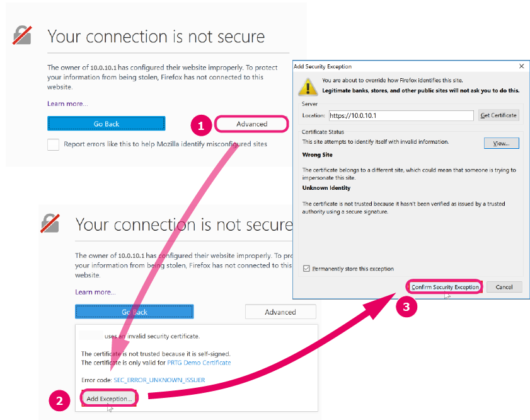Enable the Report errors to Mozilla checkbox
The height and width of the screenshot is (420, 530).
54,144
